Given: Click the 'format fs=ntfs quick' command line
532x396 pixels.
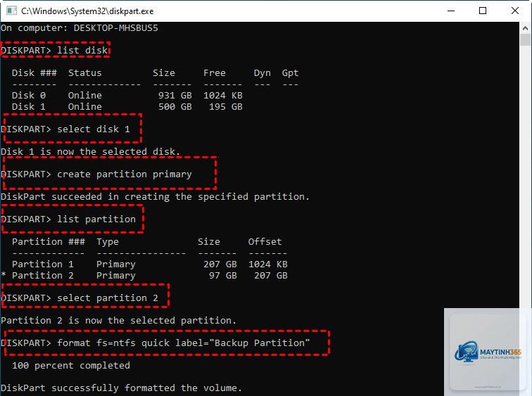Looking at the screenshot, I should click(155, 343).
